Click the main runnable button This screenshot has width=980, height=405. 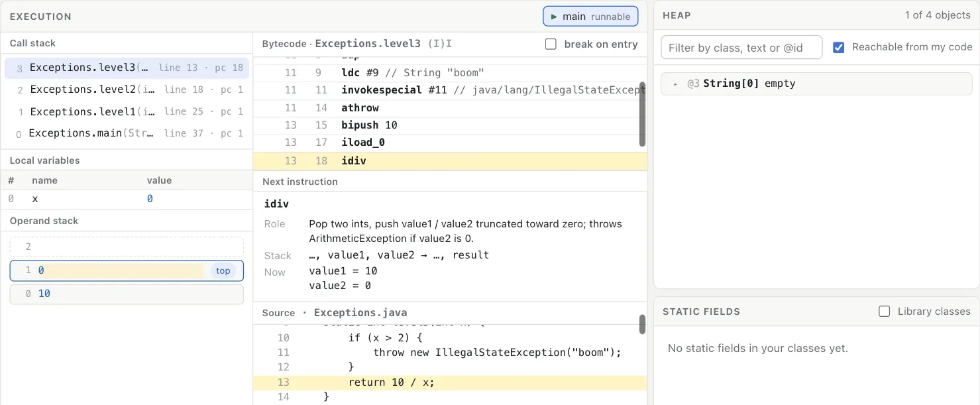(590, 17)
